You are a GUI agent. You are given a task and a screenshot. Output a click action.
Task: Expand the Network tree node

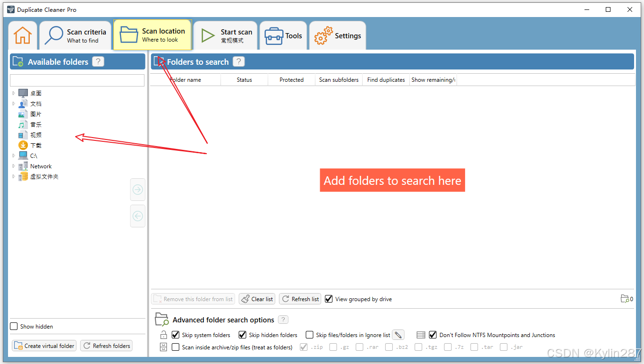tap(14, 166)
